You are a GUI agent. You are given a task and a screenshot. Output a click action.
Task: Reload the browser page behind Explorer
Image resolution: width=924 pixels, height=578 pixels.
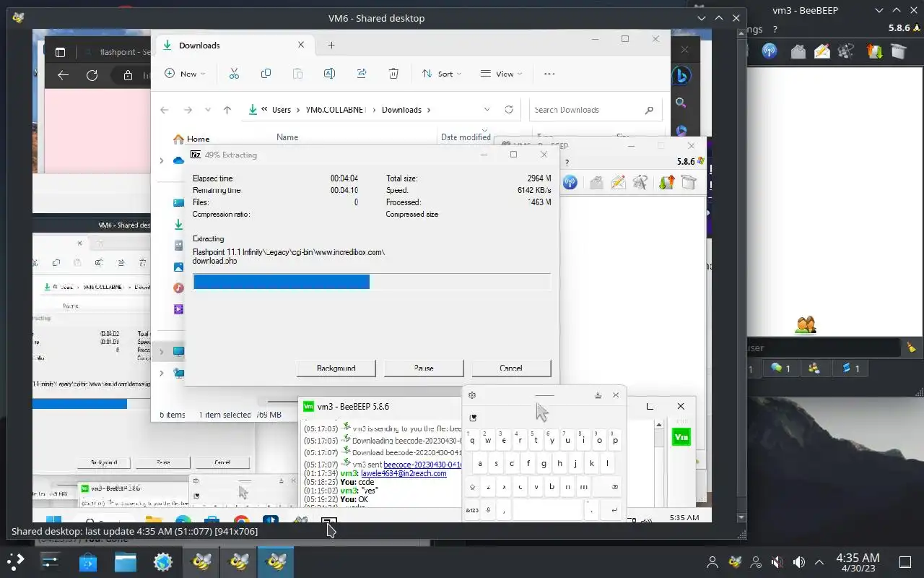[92, 75]
